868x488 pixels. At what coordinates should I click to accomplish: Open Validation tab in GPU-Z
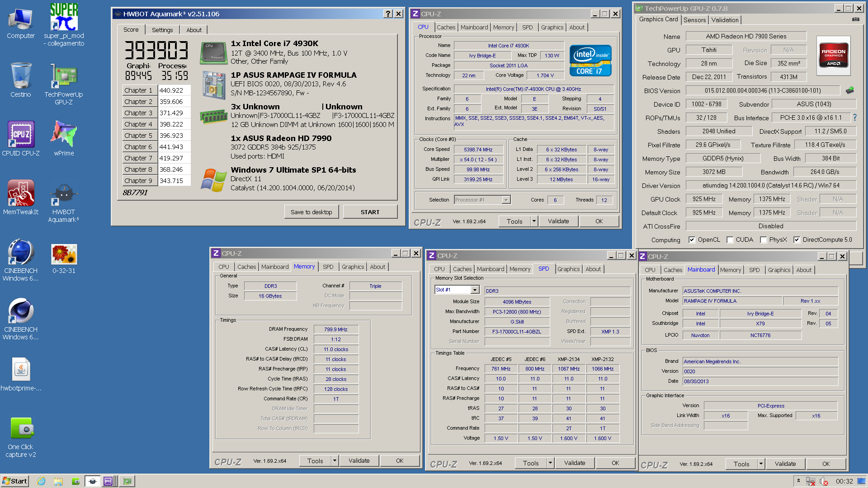pyautogui.click(x=724, y=20)
